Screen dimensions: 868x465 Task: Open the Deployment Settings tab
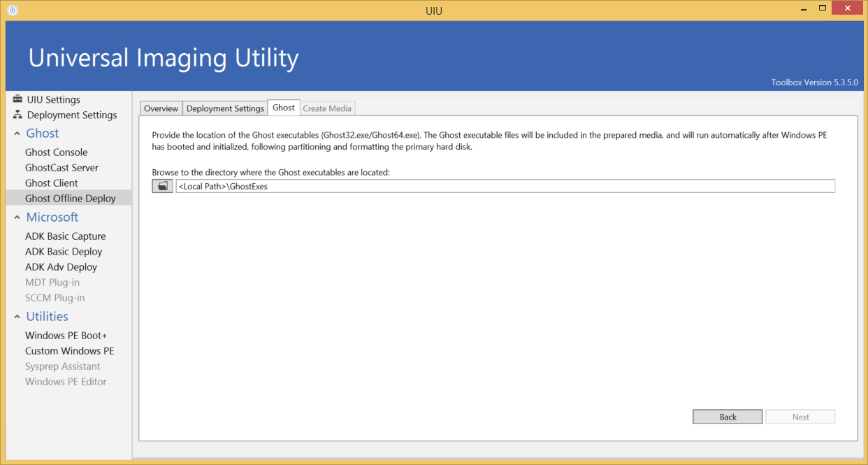point(225,108)
